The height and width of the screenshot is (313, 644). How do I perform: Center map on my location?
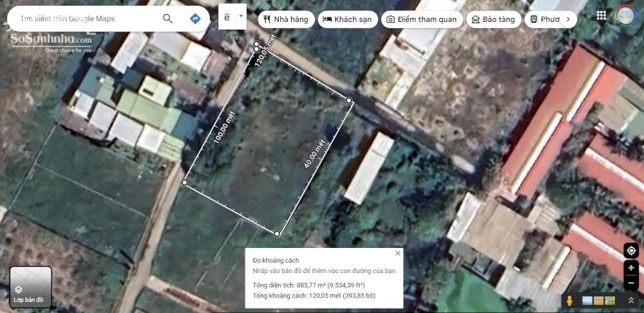pyautogui.click(x=631, y=251)
